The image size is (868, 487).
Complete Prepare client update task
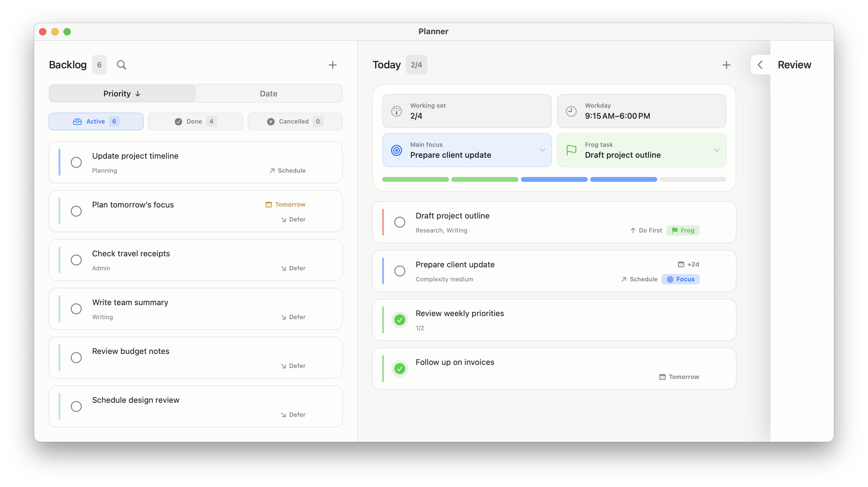click(x=400, y=271)
